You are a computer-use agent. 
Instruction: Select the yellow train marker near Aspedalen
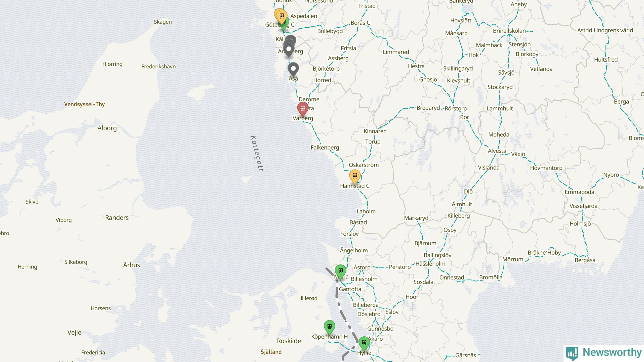click(x=282, y=17)
